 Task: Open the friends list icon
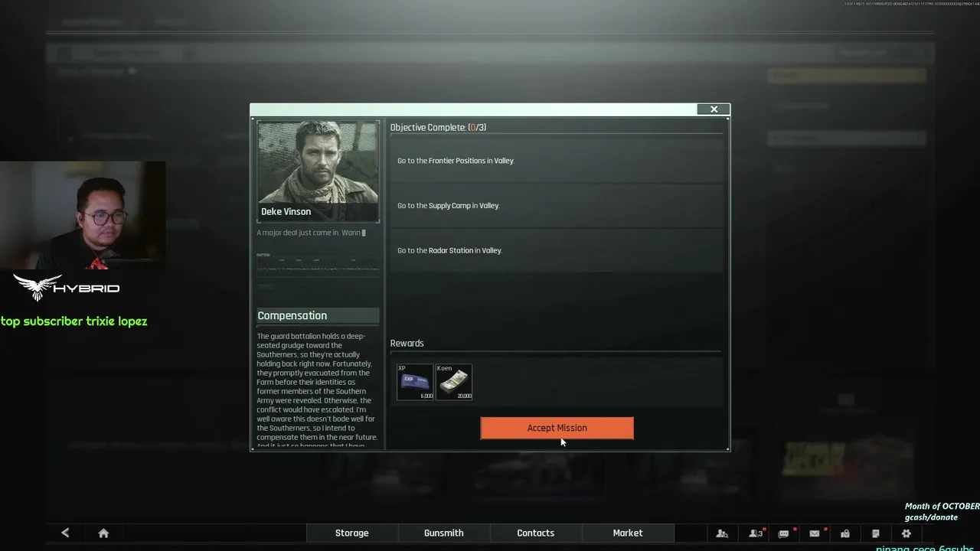[756, 533]
